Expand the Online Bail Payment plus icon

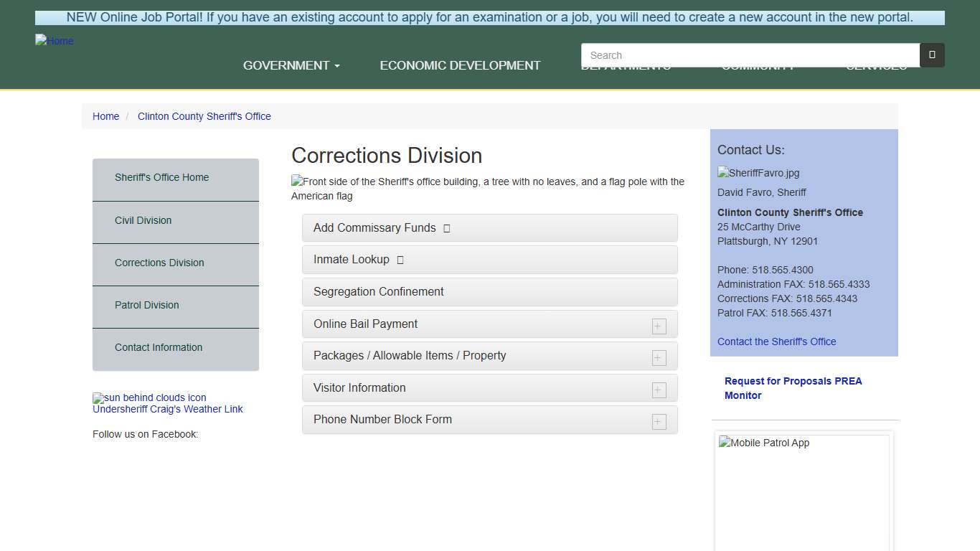pos(659,326)
